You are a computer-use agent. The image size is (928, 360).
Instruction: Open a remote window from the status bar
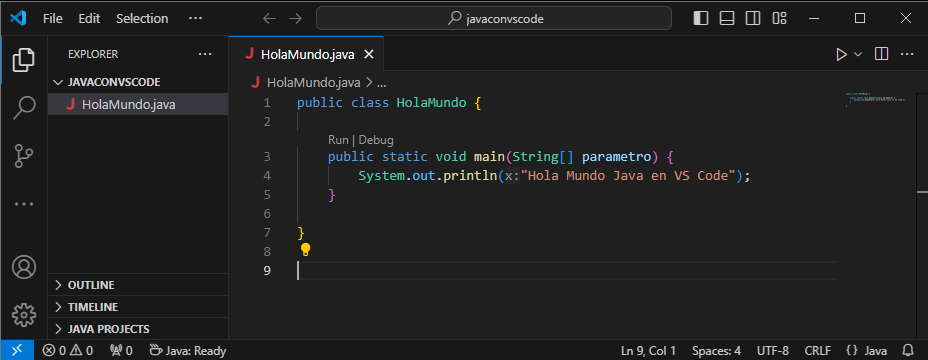click(18, 351)
